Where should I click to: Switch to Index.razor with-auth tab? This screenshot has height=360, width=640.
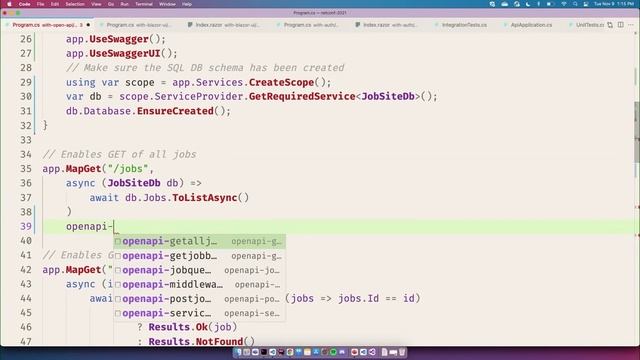[x=390, y=25]
